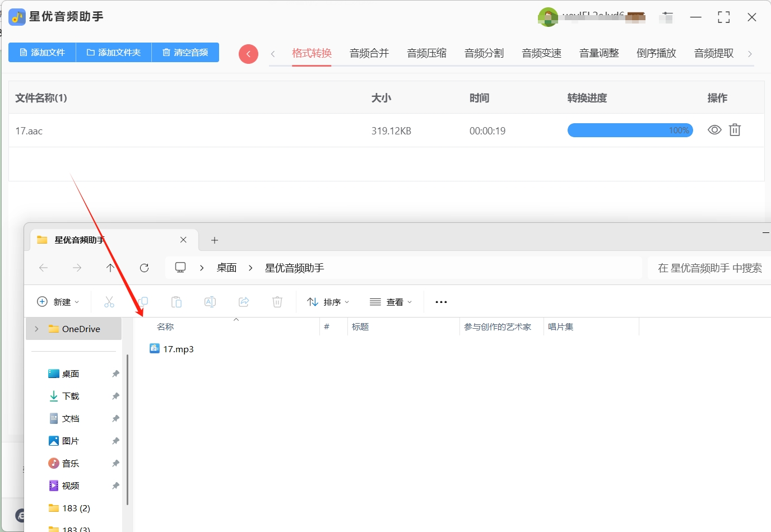
Task: Click the 清空音频 button
Action: click(x=185, y=53)
